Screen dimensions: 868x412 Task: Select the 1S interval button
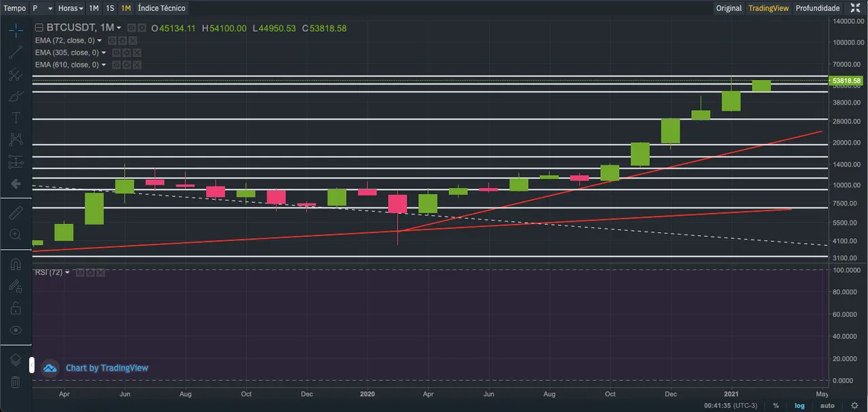[110, 8]
